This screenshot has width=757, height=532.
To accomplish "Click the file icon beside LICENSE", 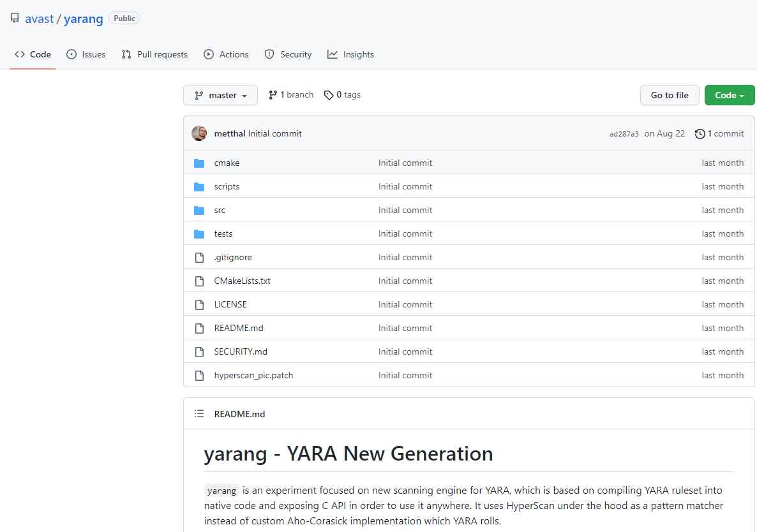I will point(199,304).
